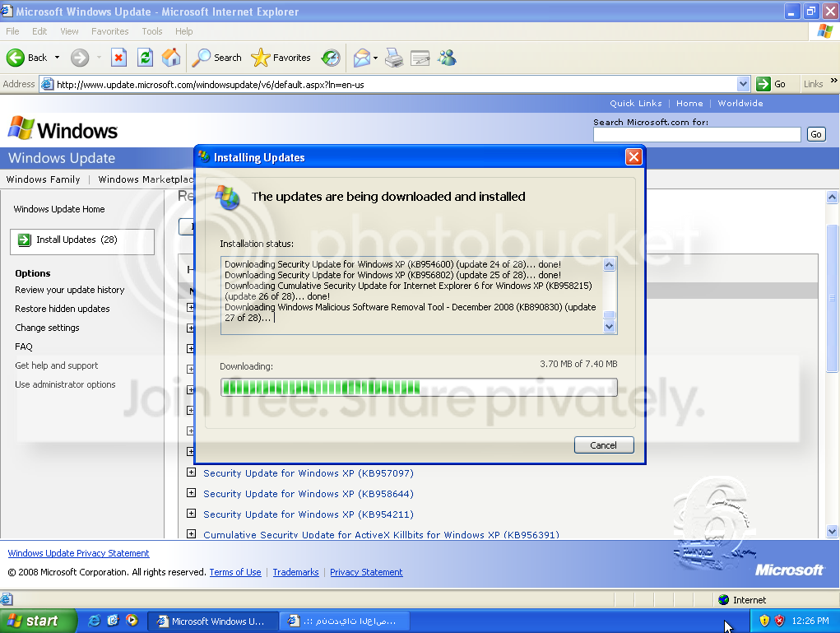Cancel the update installation
The width and height of the screenshot is (840, 633).
(x=604, y=444)
